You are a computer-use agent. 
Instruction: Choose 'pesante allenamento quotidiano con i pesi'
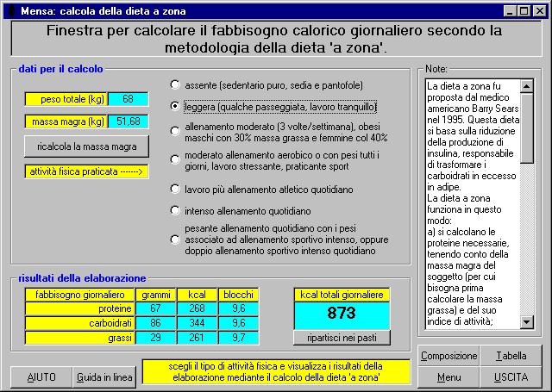(x=176, y=239)
